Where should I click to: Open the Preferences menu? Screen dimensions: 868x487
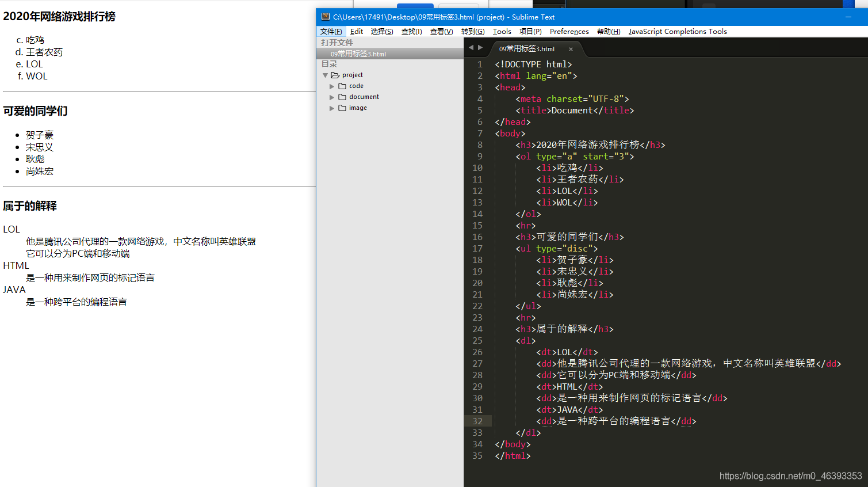click(569, 32)
